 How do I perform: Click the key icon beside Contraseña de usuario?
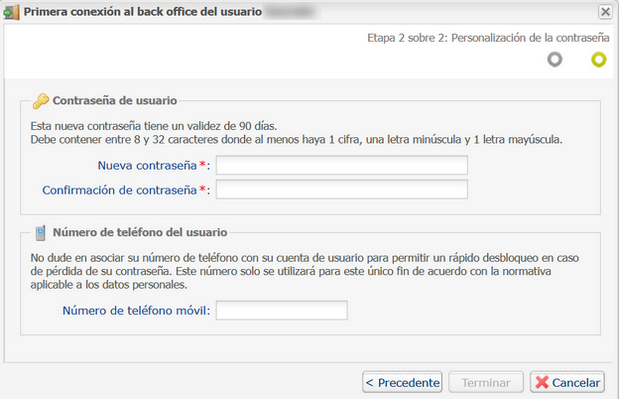click(x=41, y=101)
